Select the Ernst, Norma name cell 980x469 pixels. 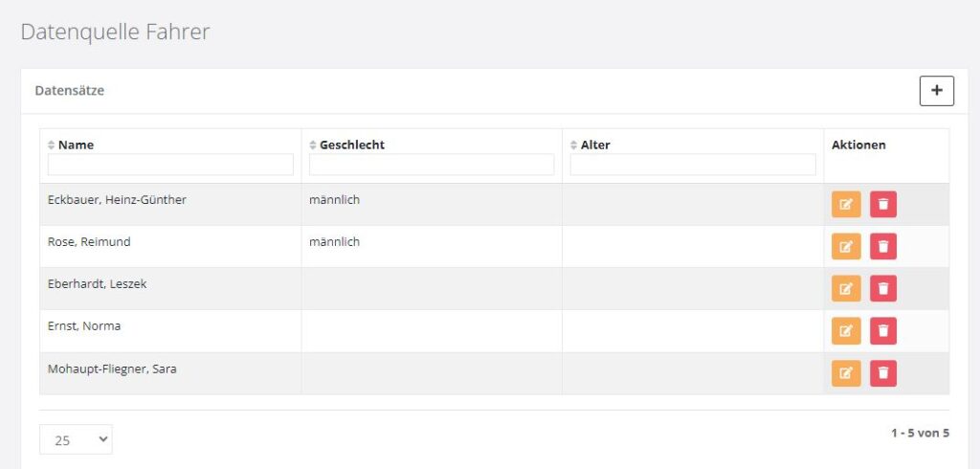(84, 326)
